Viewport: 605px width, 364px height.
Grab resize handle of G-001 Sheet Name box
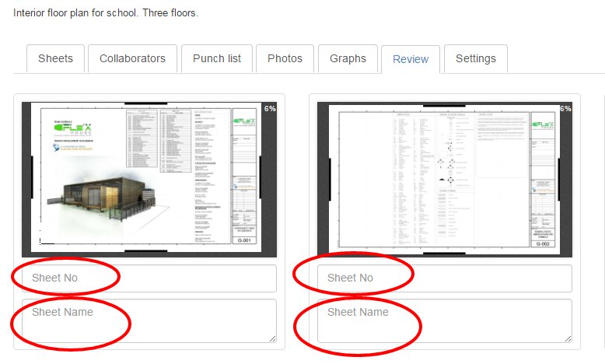click(273, 339)
